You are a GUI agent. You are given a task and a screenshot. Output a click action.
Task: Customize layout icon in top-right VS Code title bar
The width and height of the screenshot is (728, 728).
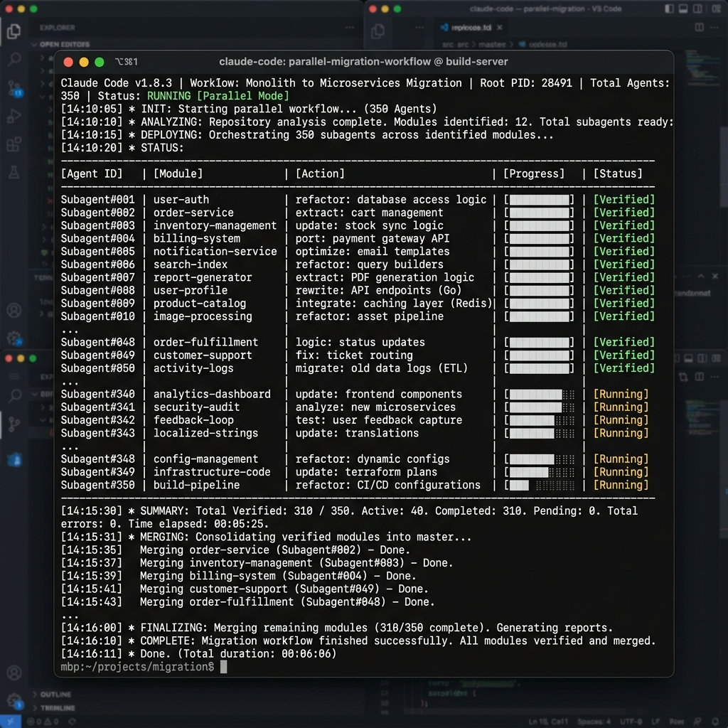(717, 9)
